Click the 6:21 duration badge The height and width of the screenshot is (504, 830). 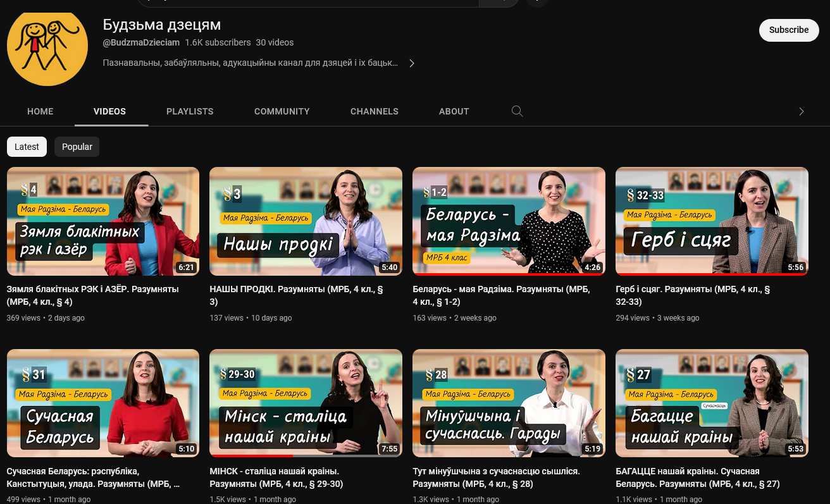[187, 267]
